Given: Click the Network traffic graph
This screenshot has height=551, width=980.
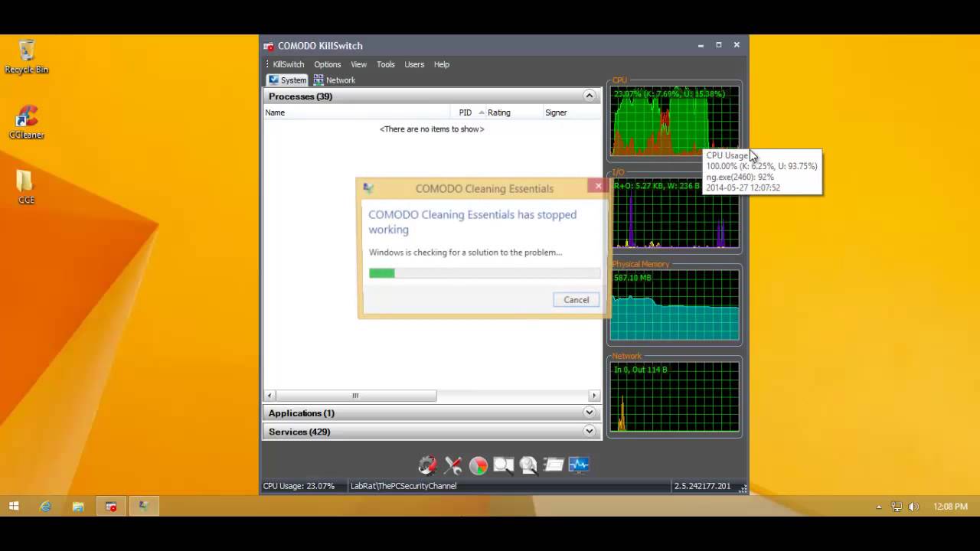Looking at the screenshot, I should coord(675,397).
